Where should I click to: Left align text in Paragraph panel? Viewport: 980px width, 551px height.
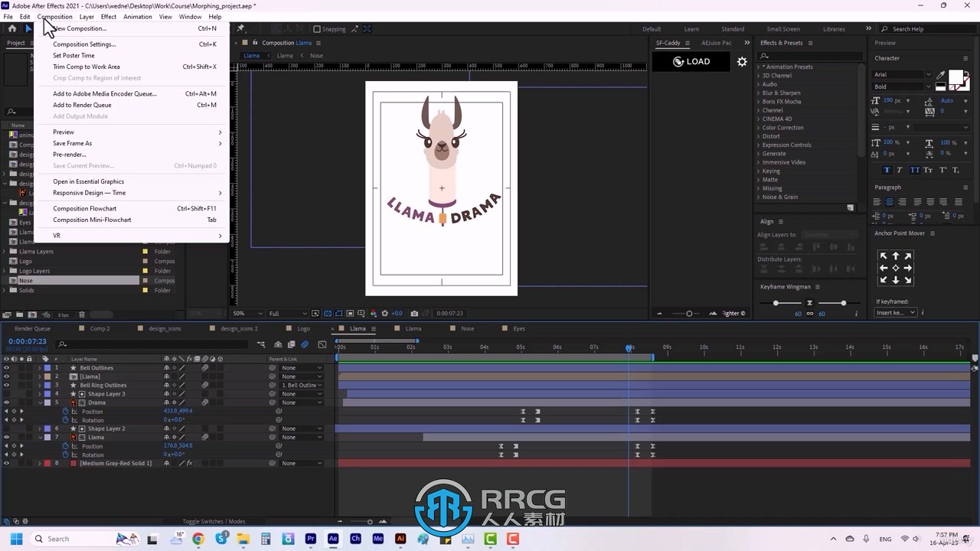[877, 202]
